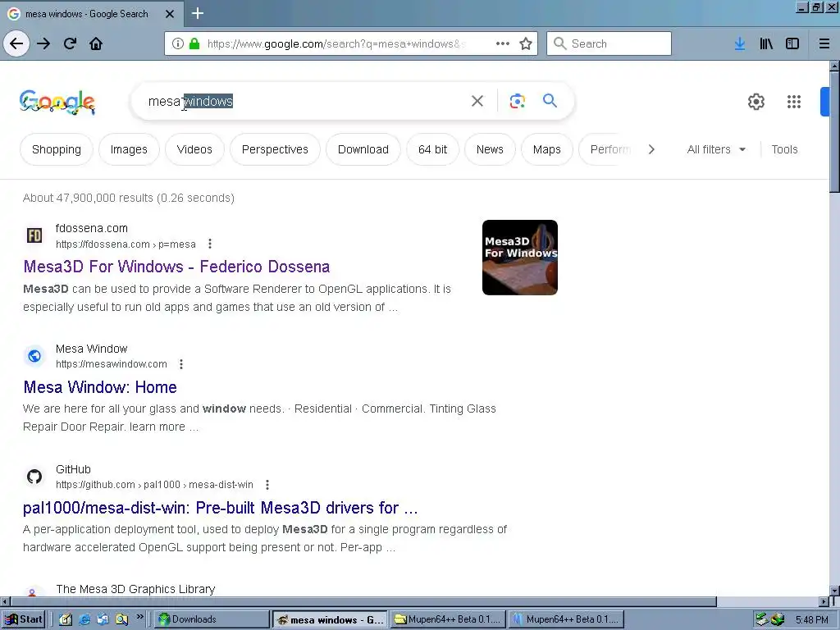
Task: Click the Mesa3D For Windows thumbnail
Action: 519,257
